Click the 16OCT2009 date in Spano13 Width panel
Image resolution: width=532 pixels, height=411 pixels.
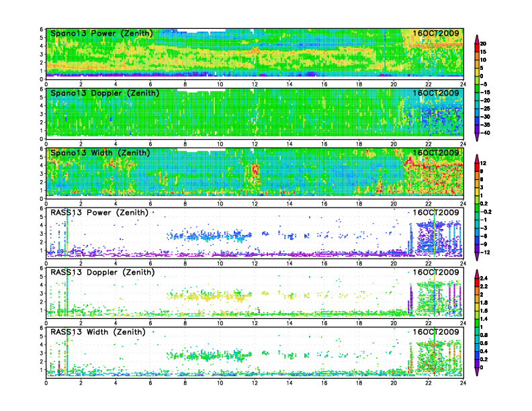436,152
